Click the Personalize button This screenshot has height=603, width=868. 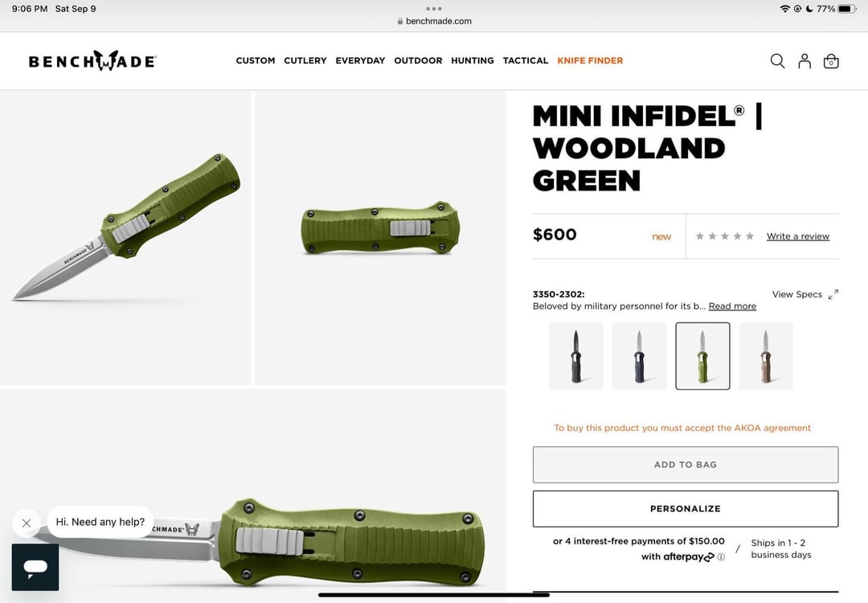click(x=686, y=509)
